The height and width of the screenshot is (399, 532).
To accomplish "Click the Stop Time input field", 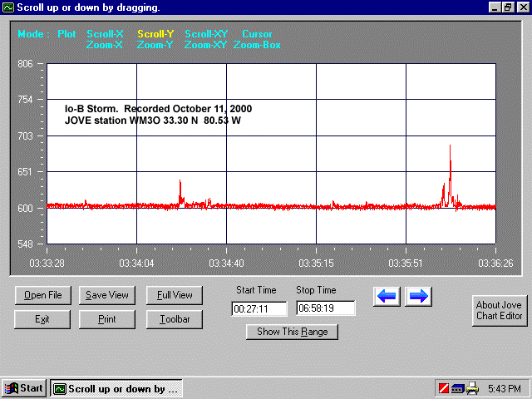I will 325,308.
